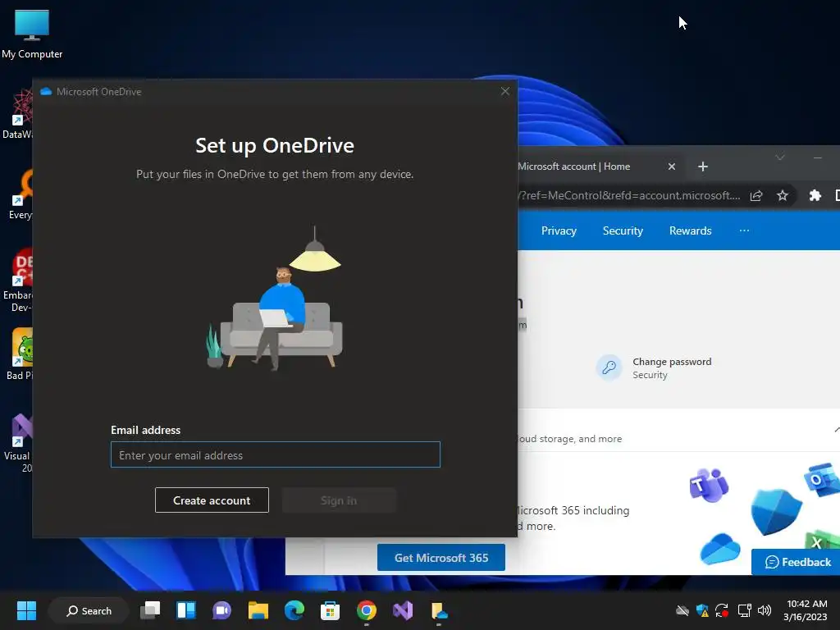The width and height of the screenshot is (840, 630).
Task: Click the taskbar Search box
Action: point(89,610)
